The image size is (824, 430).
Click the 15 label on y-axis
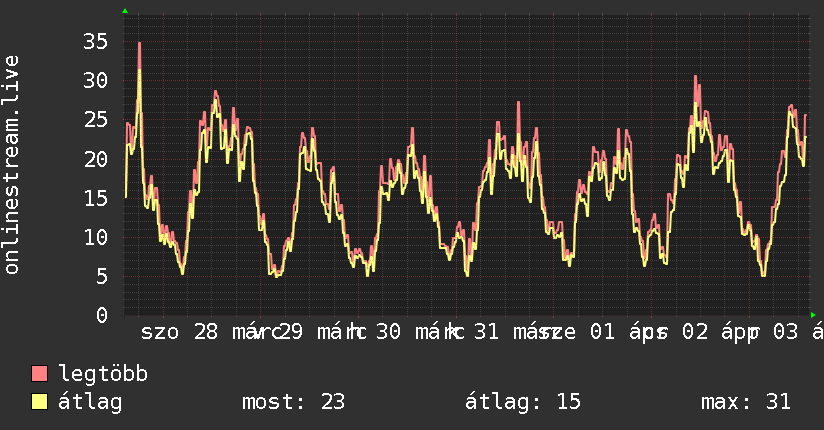(x=95, y=198)
